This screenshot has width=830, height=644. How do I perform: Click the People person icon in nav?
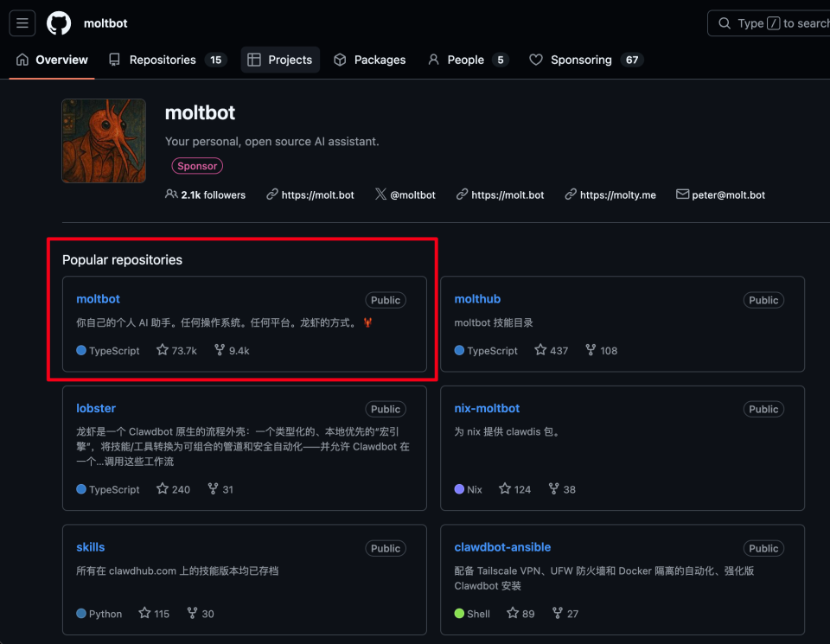(433, 60)
